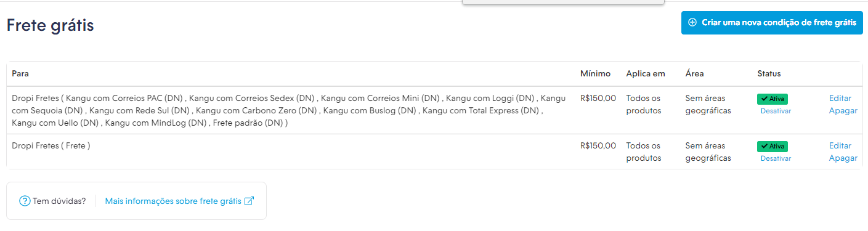Create a new free shipping condition
Image resolution: width=868 pixels, height=231 pixels.
pos(772,23)
